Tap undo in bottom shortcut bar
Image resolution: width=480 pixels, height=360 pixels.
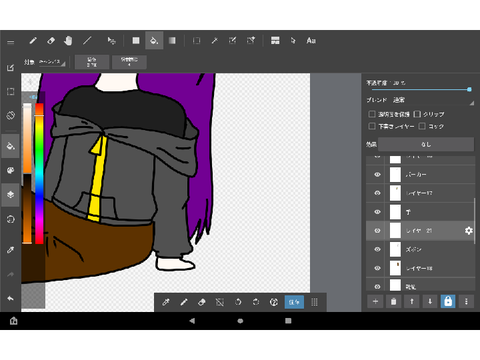coord(238,302)
